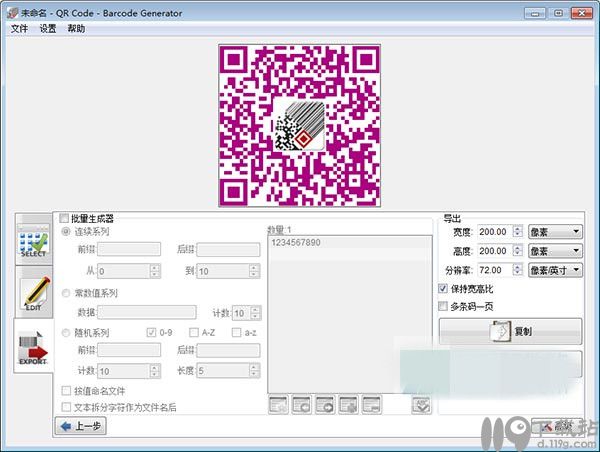
Task: Open the EDIT pencil tab
Action: click(34, 292)
